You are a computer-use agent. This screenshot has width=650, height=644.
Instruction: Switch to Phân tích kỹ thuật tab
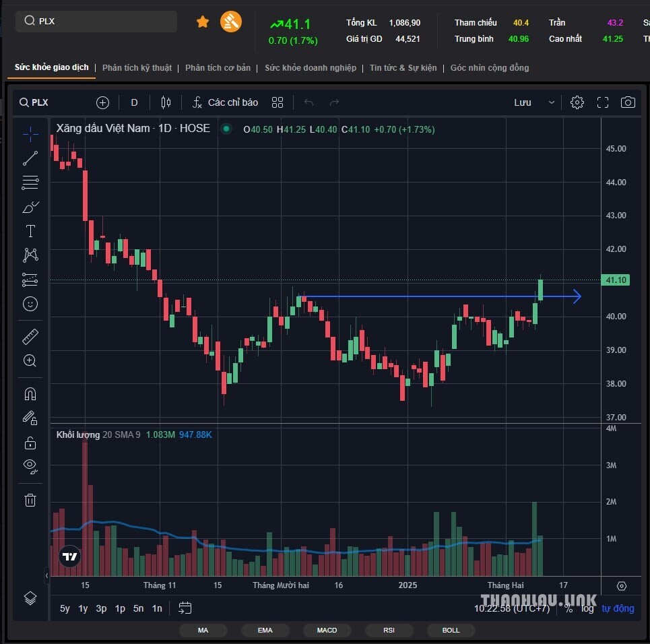pyautogui.click(x=137, y=67)
